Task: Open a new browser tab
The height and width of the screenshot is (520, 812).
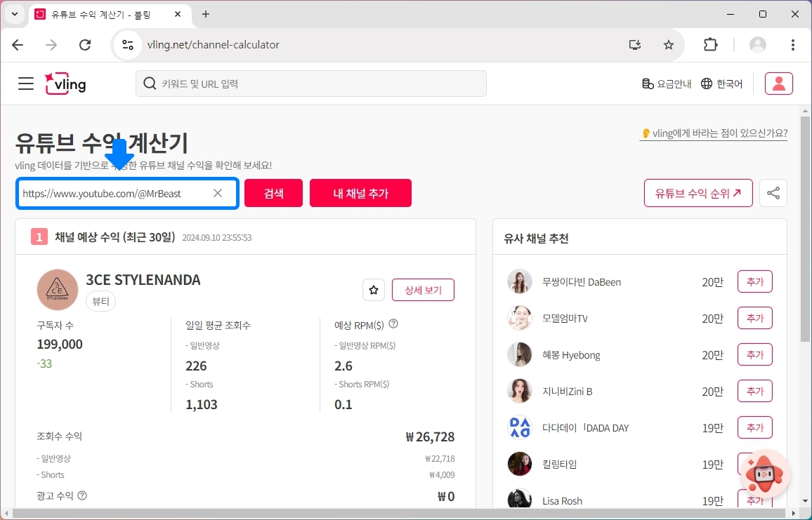Action: tap(206, 15)
